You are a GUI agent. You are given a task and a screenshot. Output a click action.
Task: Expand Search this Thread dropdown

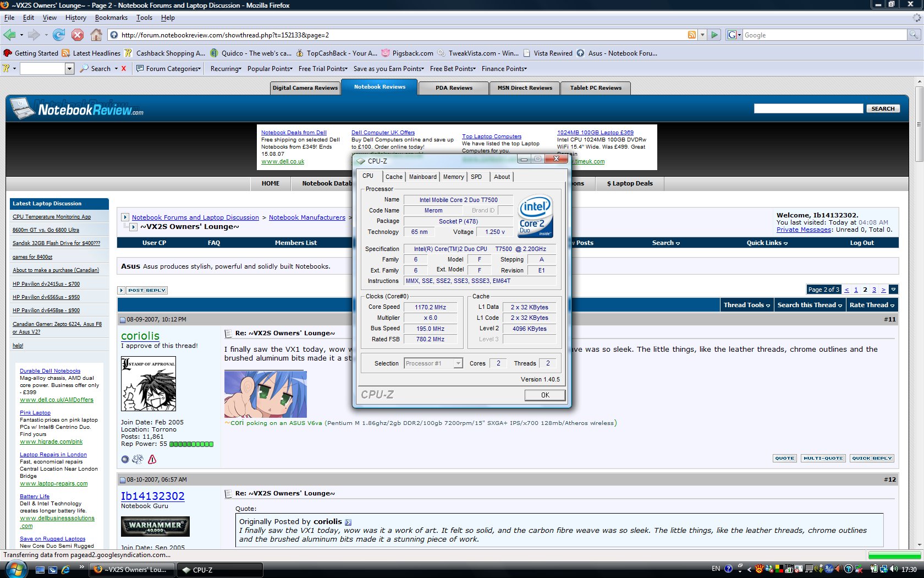point(810,305)
